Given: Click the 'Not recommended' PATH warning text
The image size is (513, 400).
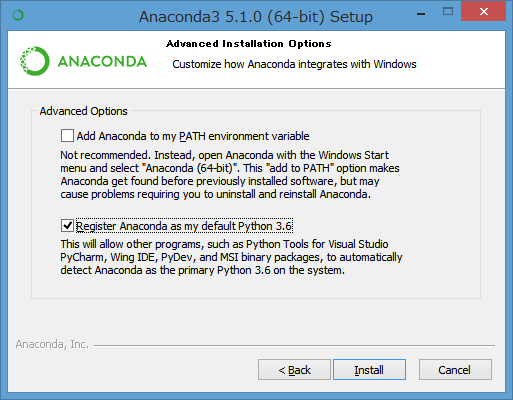Looking at the screenshot, I should pyautogui.click(x=230, y=174).
